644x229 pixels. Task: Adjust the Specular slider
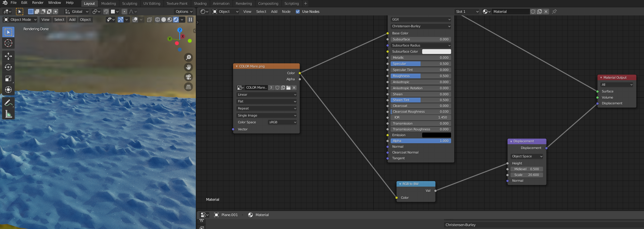pos(421,64)
